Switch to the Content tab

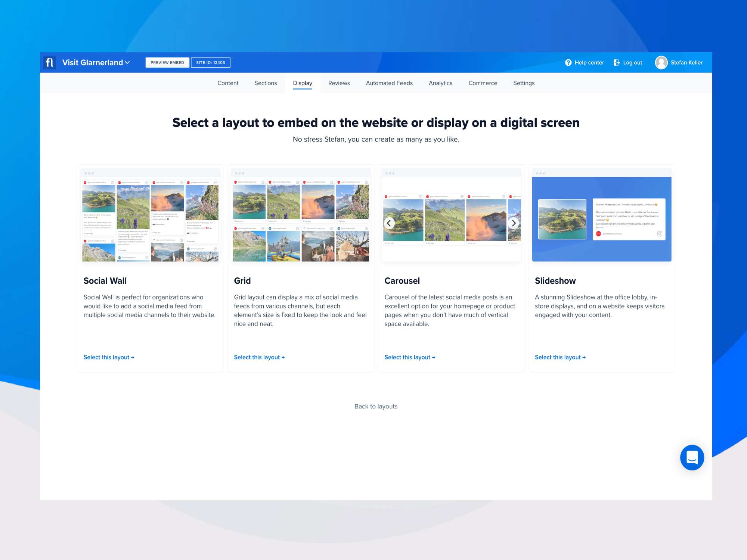pos(228,83)
